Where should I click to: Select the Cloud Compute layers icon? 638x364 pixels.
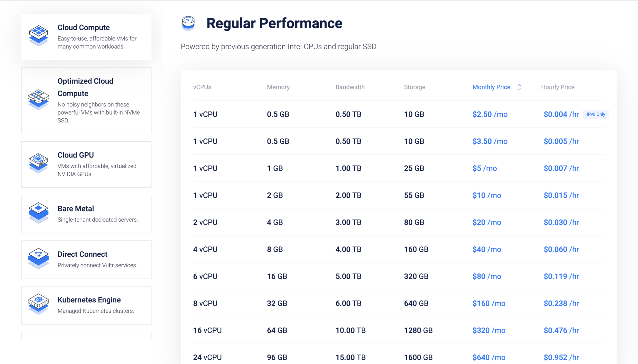(38, 35)
